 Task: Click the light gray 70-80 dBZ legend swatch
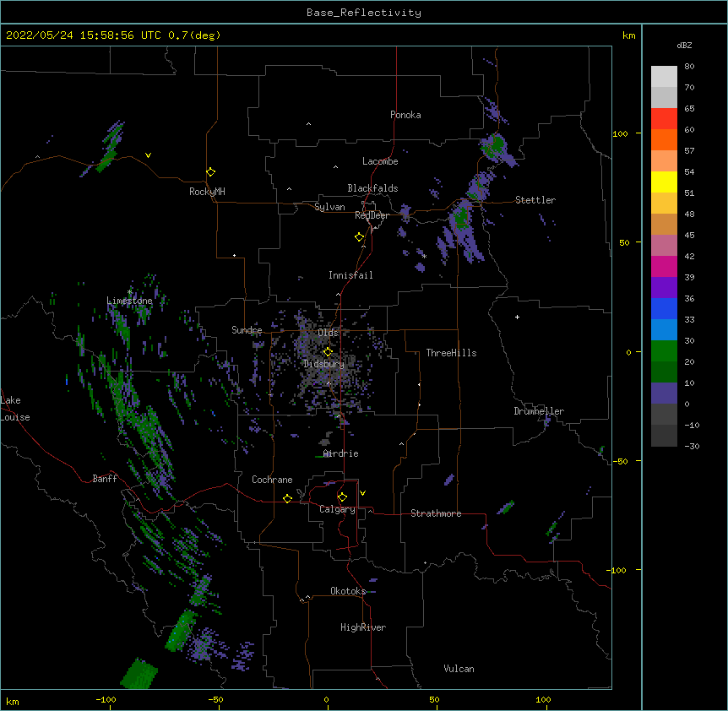tap(664, 77)
